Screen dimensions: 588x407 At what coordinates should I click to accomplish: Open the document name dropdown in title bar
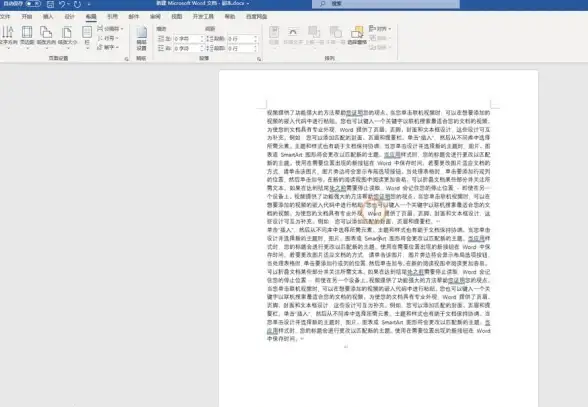pos(248,3)
